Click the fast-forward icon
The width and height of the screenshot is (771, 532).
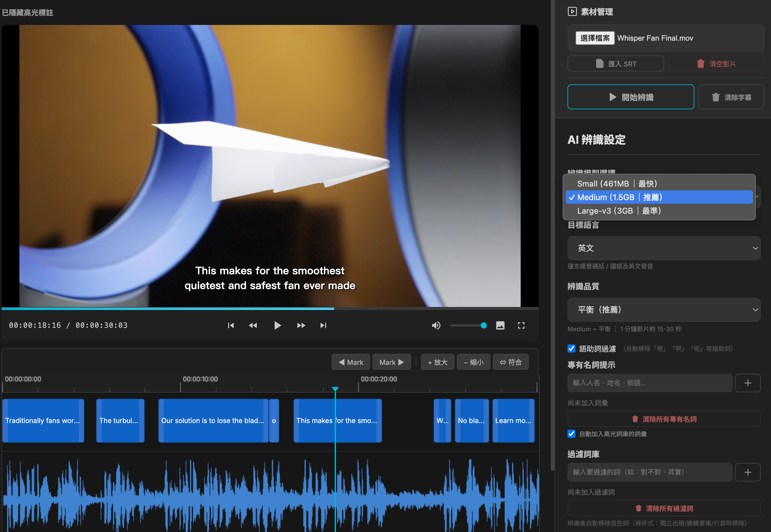[301, 325]
